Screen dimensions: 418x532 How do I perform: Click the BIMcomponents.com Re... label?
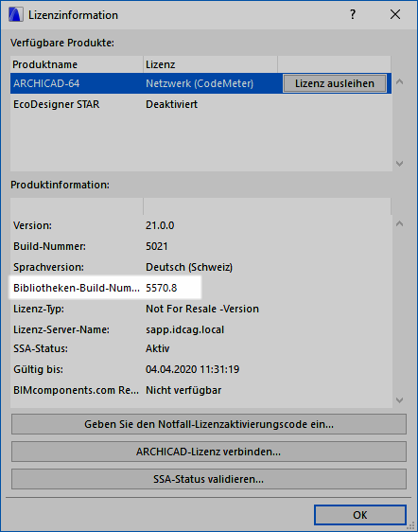tap(76, 390)
